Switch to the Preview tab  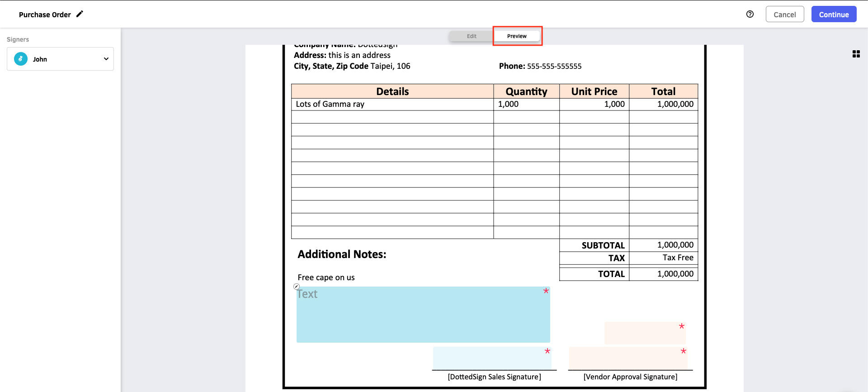pos(517,36)
